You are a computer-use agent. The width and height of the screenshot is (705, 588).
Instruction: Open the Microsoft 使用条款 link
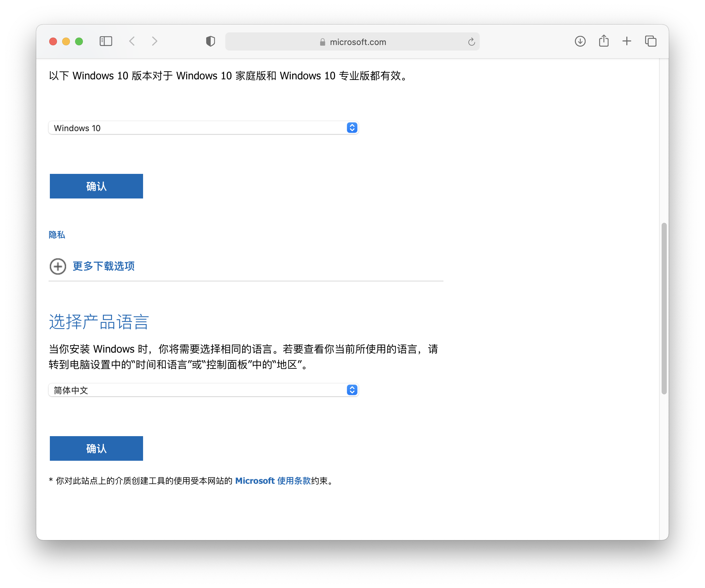pyautogui.click(x=273, y=481)
